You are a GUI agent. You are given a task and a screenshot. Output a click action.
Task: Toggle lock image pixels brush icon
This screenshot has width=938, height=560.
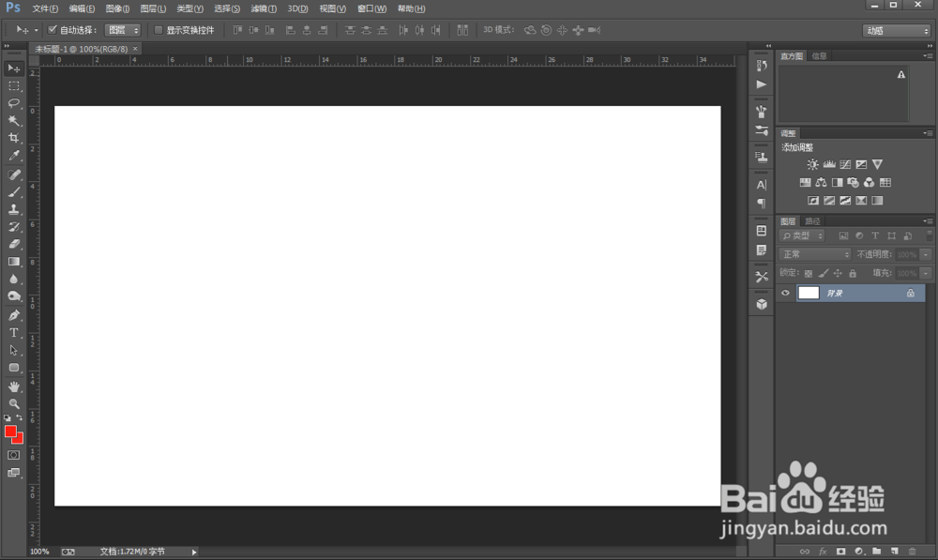[824, 273]
